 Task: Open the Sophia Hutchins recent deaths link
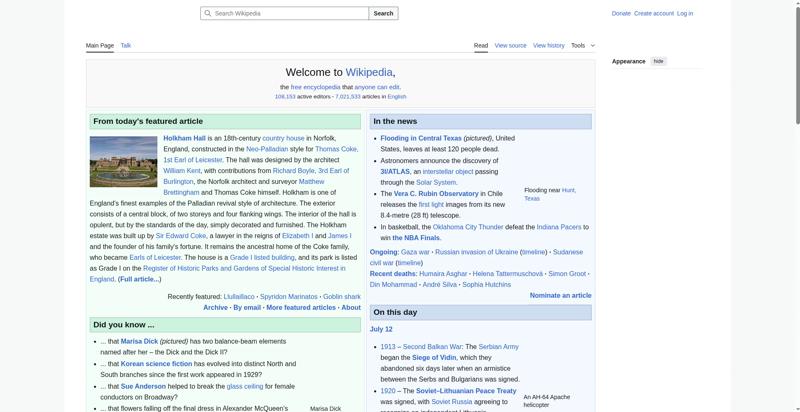click(486, 285)
